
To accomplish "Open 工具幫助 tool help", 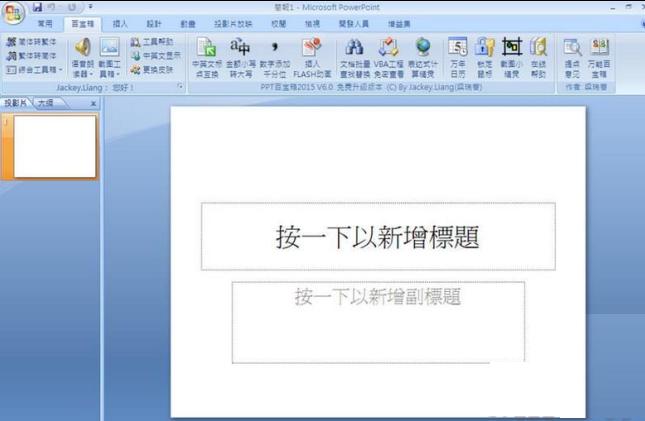I will [151, 42].
